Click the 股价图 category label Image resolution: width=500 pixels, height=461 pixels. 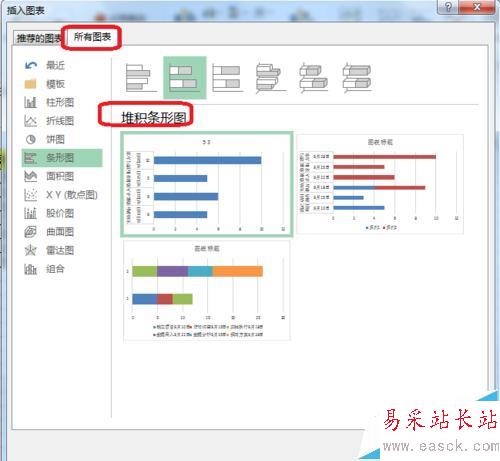(60, 213)
